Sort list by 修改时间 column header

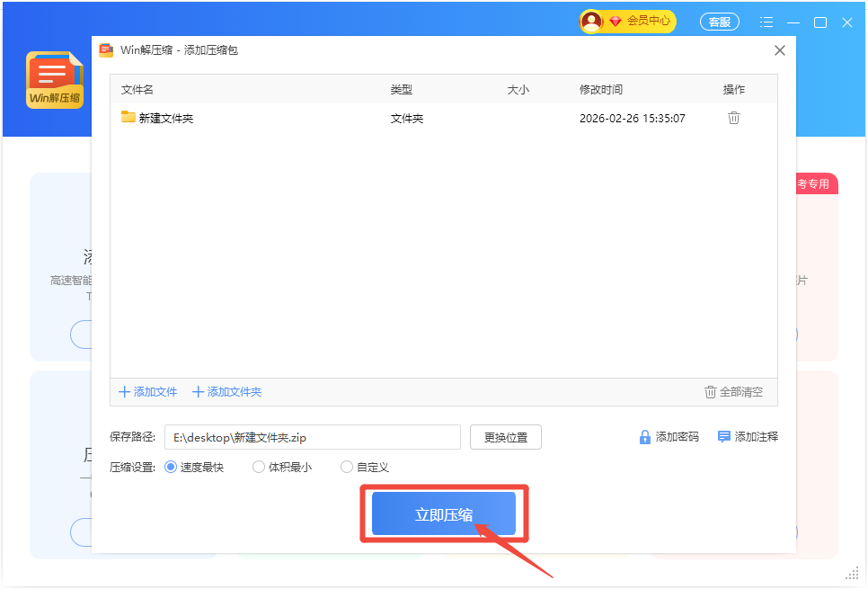pos(601,90)
